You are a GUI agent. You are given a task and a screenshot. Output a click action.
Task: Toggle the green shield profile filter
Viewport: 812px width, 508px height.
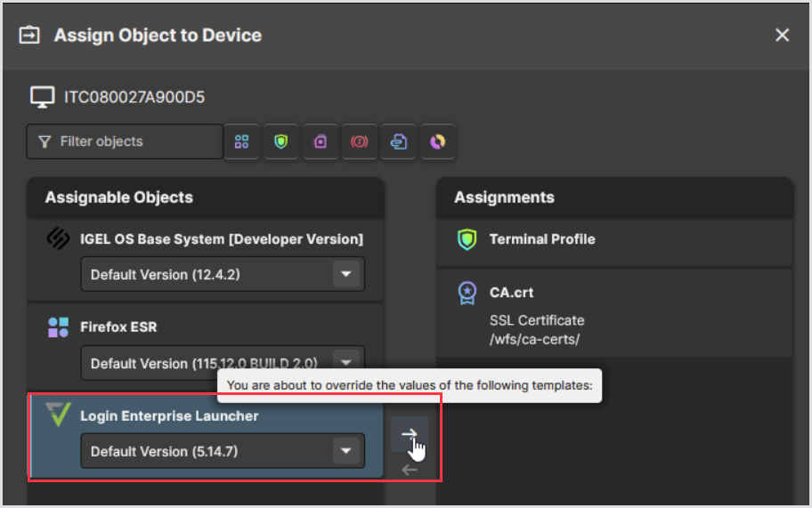pyautogui.click(x=281, y=141)
